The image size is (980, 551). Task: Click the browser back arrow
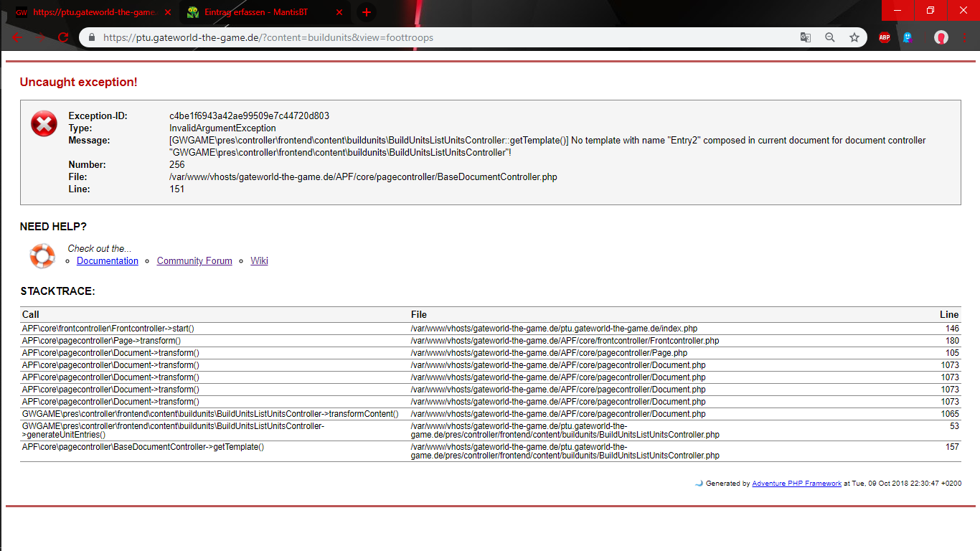(17, 37)
